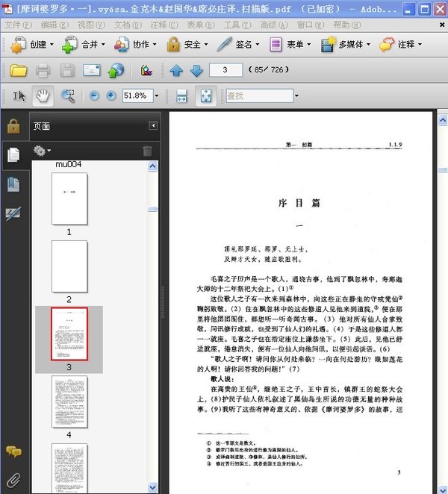Open the 查找 search options dropdown arrow
The image size is (448, 494).
pyautogui.click(x=296, y=96)
